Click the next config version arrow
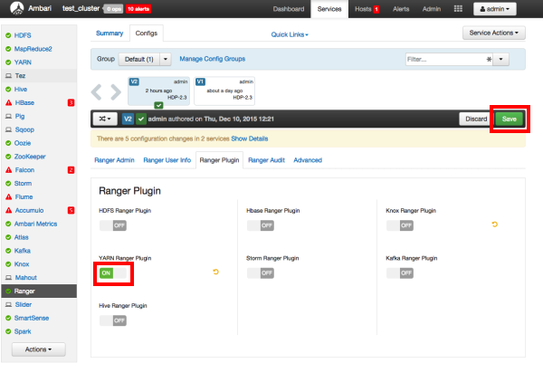 coord(116,91)
